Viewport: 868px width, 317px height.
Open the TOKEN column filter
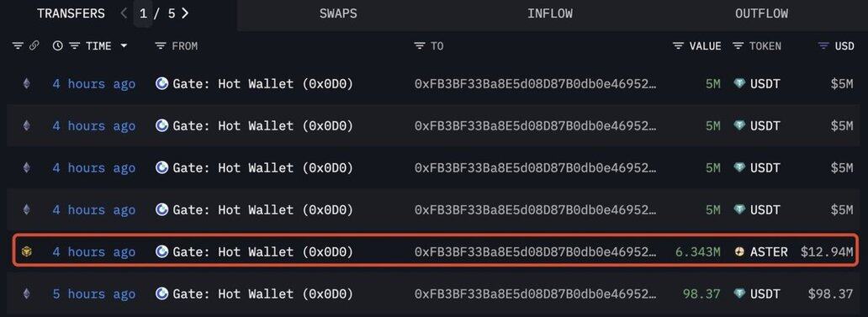(738, 46)
